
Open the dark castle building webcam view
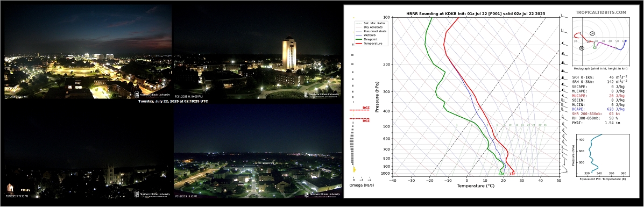pyautogui.click(x=88, y=151)
